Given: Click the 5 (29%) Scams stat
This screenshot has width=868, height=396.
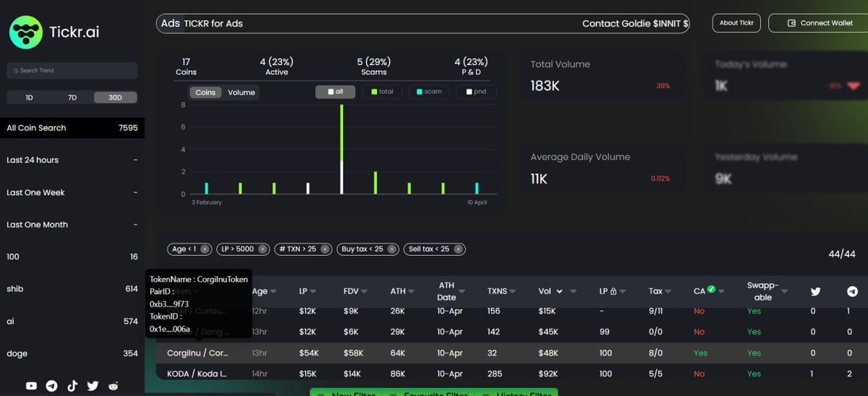Looking at the screenshot, I should (x=374, y=66).
